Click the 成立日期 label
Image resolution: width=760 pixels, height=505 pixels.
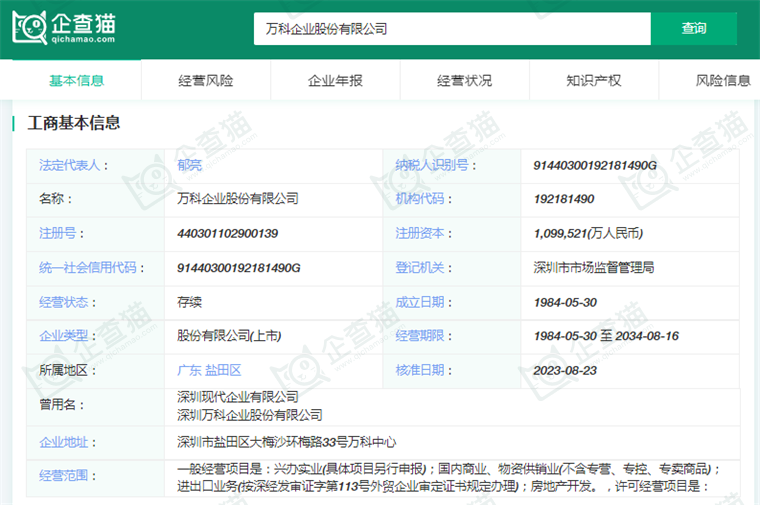tap(419, 302)
